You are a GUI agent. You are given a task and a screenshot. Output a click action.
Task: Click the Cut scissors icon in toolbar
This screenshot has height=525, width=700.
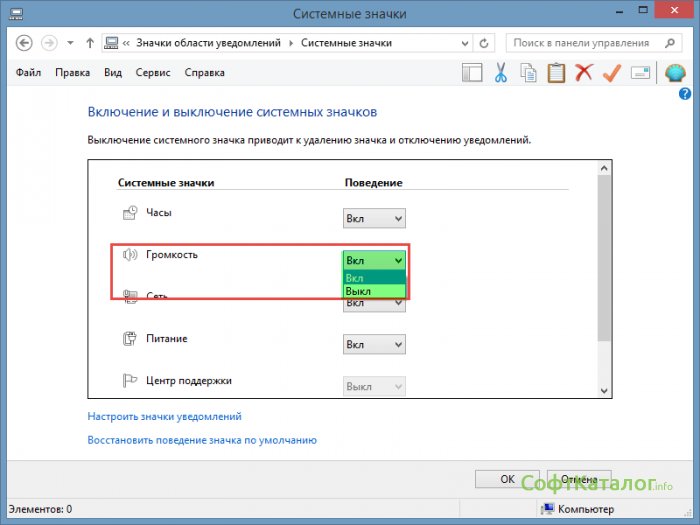point(501,73)
